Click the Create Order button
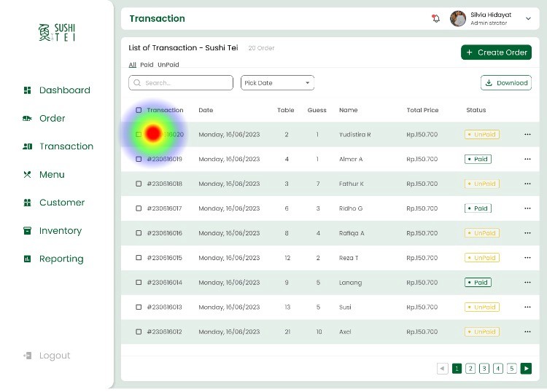 (x=496, y=52)
